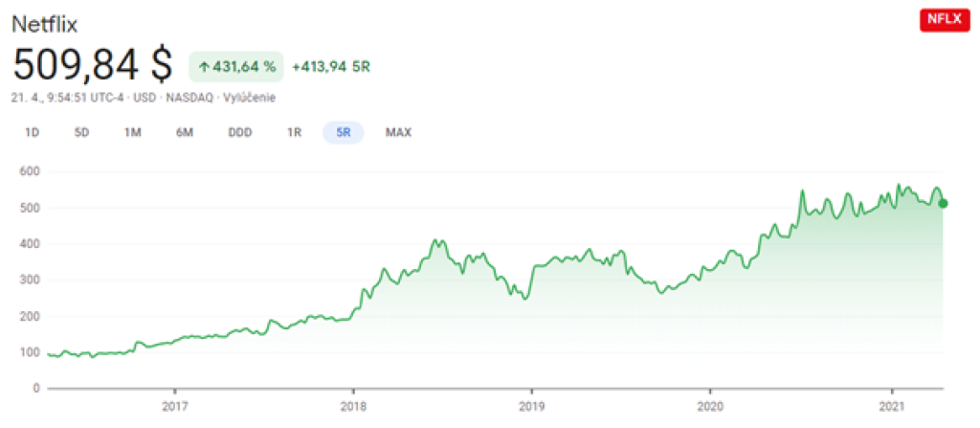The image size is (980, 428).
Task: Choose the DDD range tab
Action: (x=240, y=133)
